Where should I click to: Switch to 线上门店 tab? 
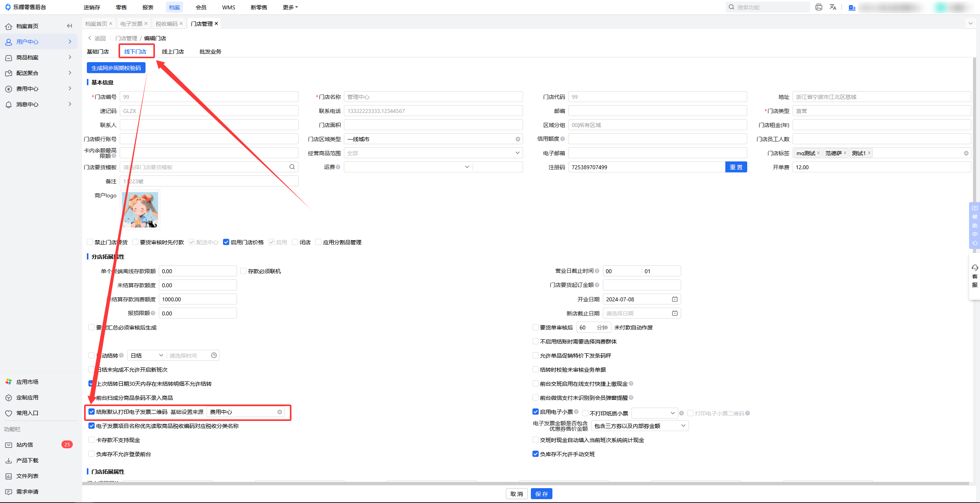tap(173, 52)
